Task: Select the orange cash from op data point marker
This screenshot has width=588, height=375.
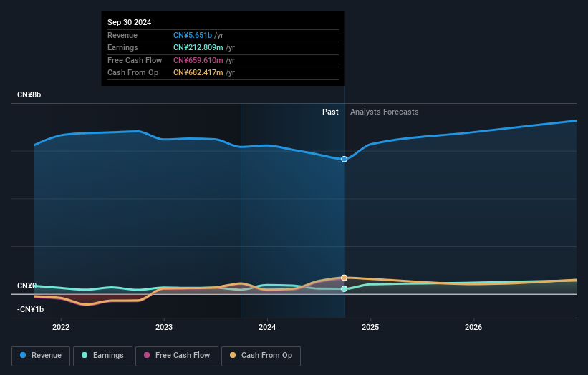Action: point(344,278)
